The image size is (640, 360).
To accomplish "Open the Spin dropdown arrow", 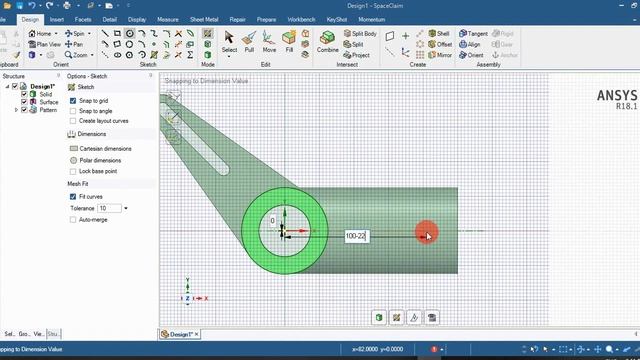I will point(89,33).
